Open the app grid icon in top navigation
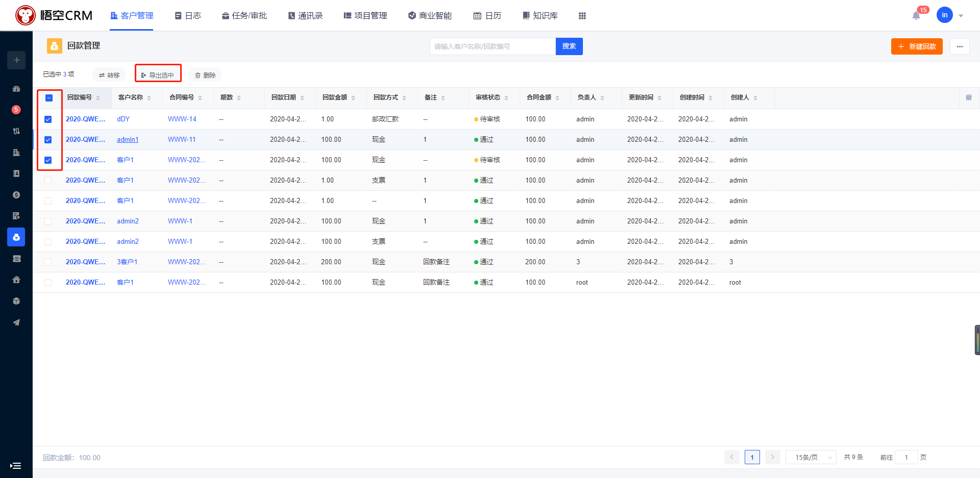This screenshot has width=980, height=478. (582, 16)
